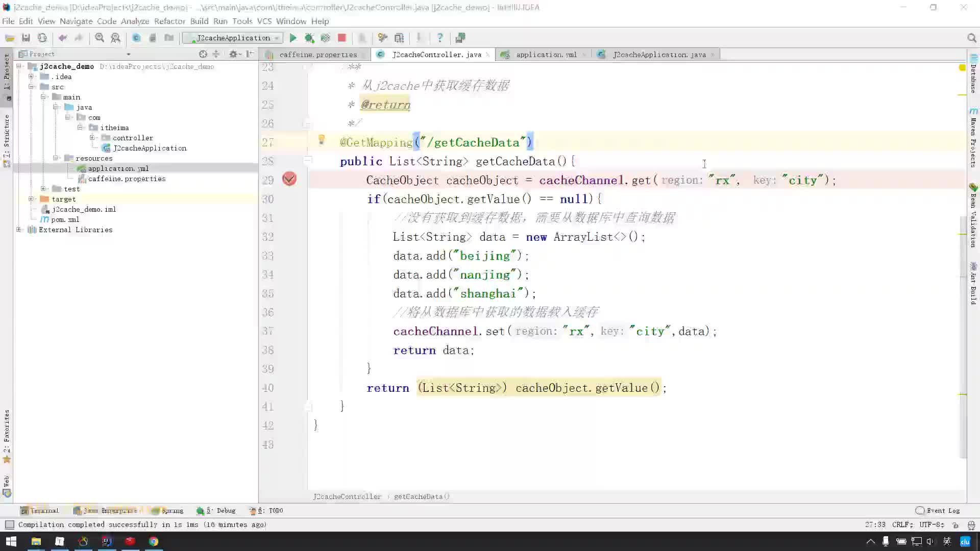Toggle the breakpoint on line 29

(x=289, y=179)
